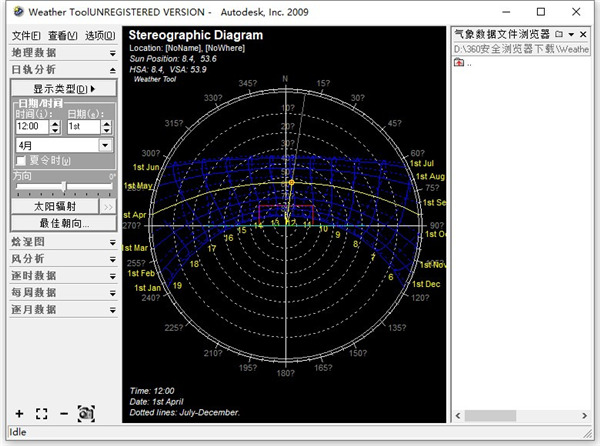Image resolution: width=600 pixels, height=446 pixels.
Task: Click the 12:00 time input field
Action: click(31, 128)
